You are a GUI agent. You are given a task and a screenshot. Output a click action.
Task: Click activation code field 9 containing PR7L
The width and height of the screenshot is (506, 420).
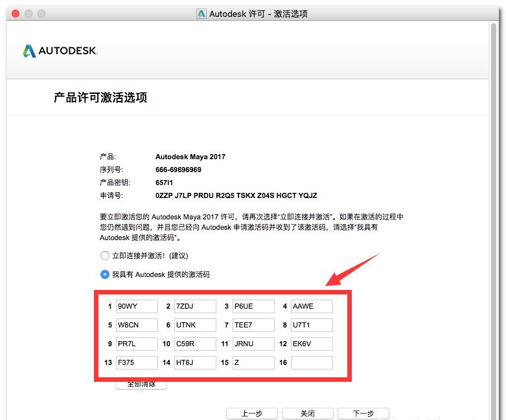click(137, 344)
